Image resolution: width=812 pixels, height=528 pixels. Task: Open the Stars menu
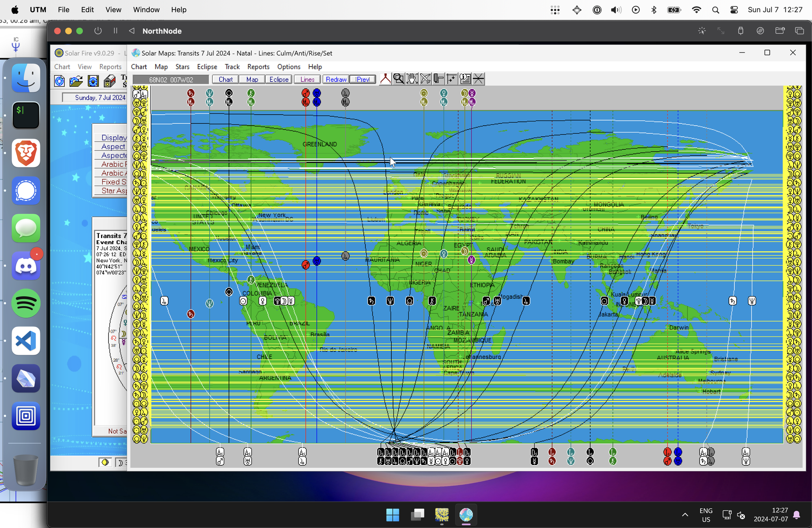click(182, 67)
